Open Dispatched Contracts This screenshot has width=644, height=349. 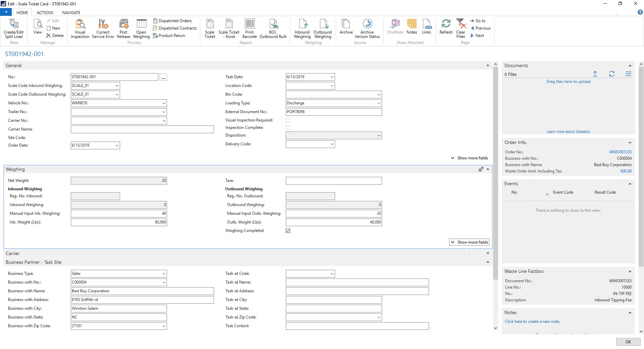click(175, 28)
